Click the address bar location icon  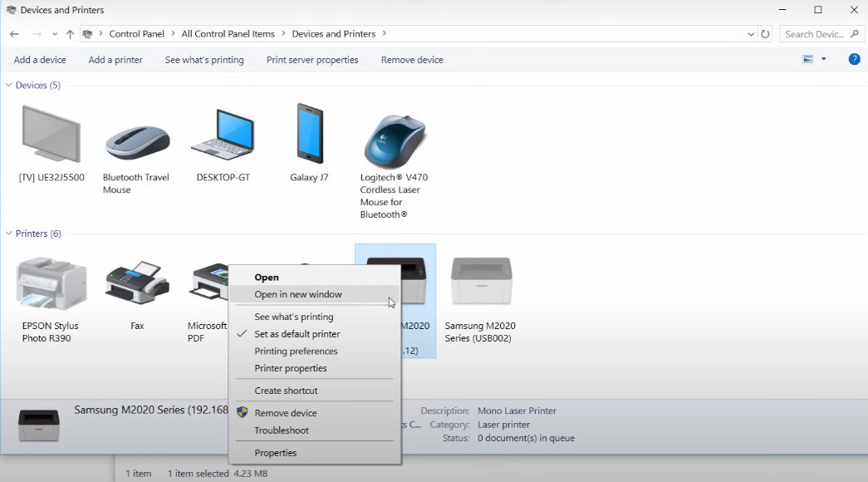[x=87, y=34]
